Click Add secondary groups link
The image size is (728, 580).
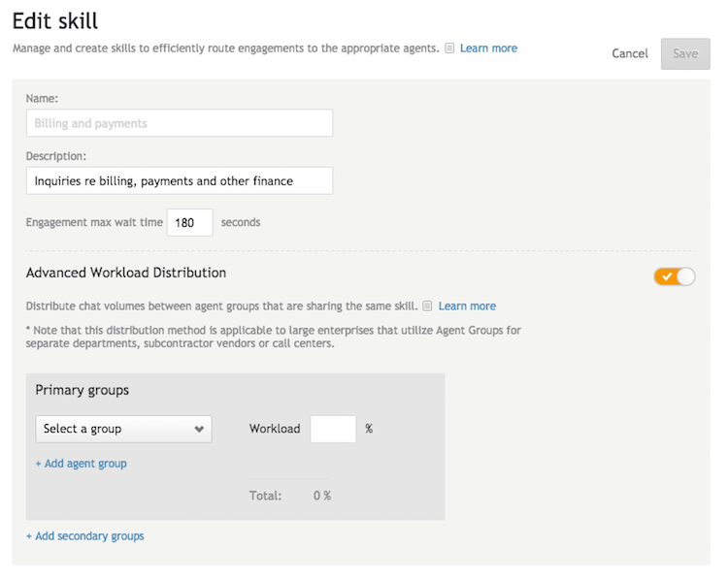coord(85,536)
